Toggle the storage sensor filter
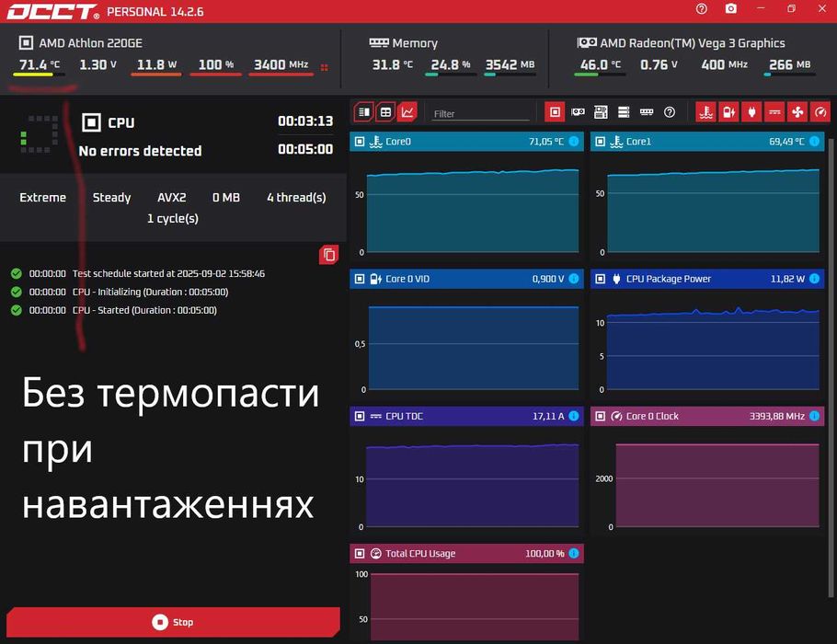This screenshot has height=644, width=837. click(x=624, y=112)
